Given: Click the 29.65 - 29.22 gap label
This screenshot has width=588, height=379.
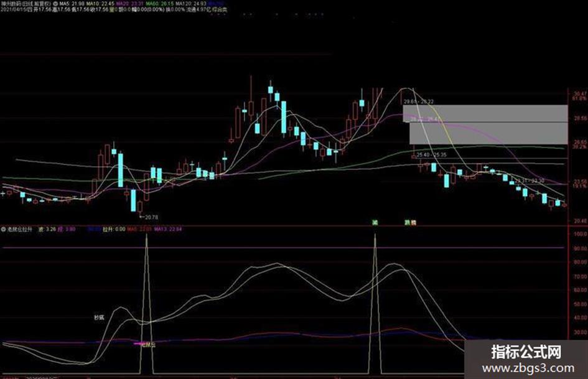Looking at the screenshot, I should pyautogui.click(x=419, y=101).
